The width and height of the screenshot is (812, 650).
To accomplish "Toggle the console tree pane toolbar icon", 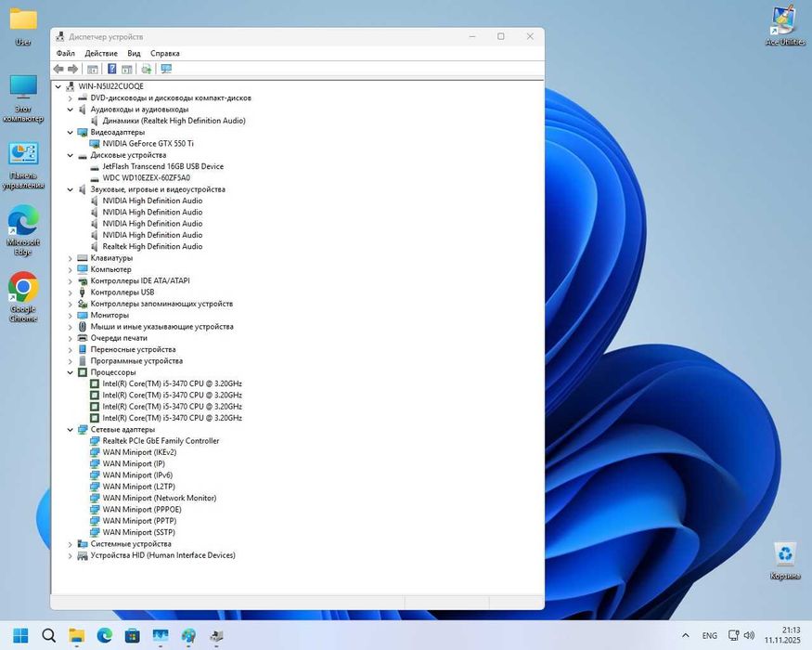I will (x=93, y=69).
